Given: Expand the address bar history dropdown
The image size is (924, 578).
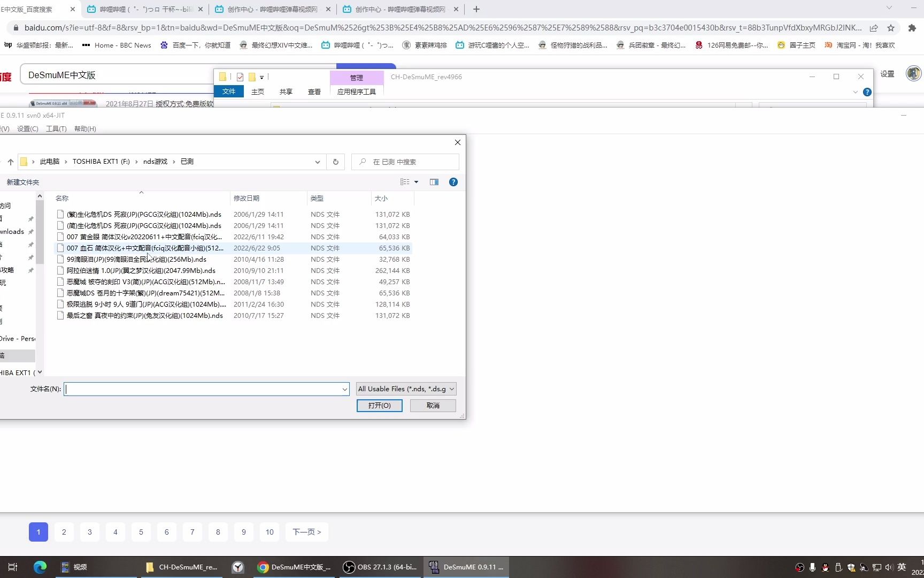Looking at the screenshot, I should [x=318, y=162].
